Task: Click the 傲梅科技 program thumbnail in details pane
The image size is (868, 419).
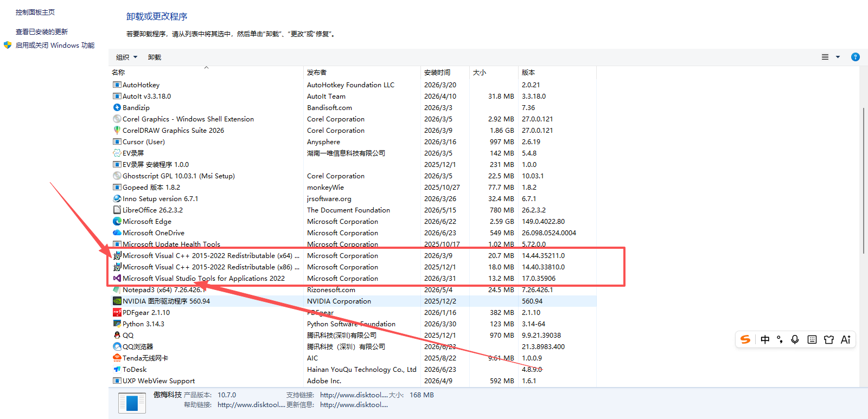Action: pos(132,403)
